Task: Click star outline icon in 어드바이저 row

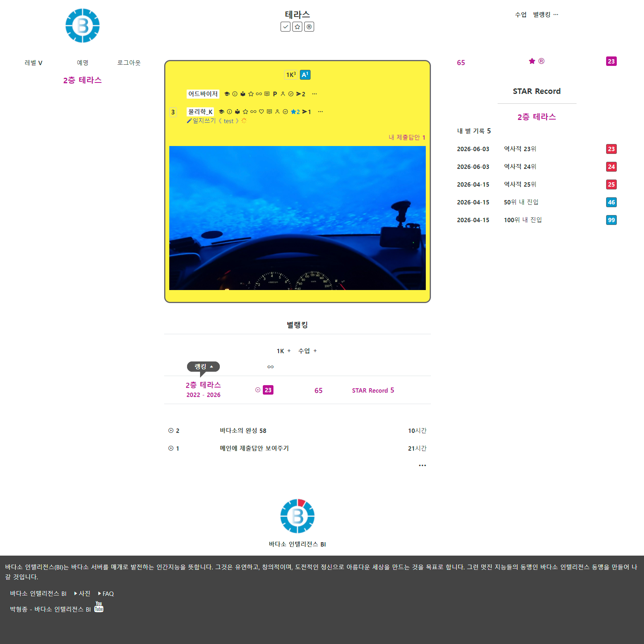Action: (251, 94)
